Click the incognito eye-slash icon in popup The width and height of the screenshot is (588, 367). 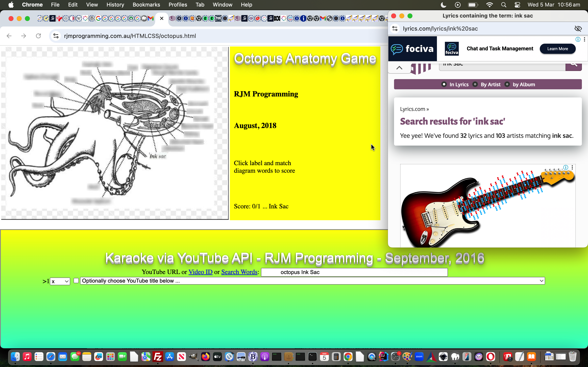[x=578, y=29]
